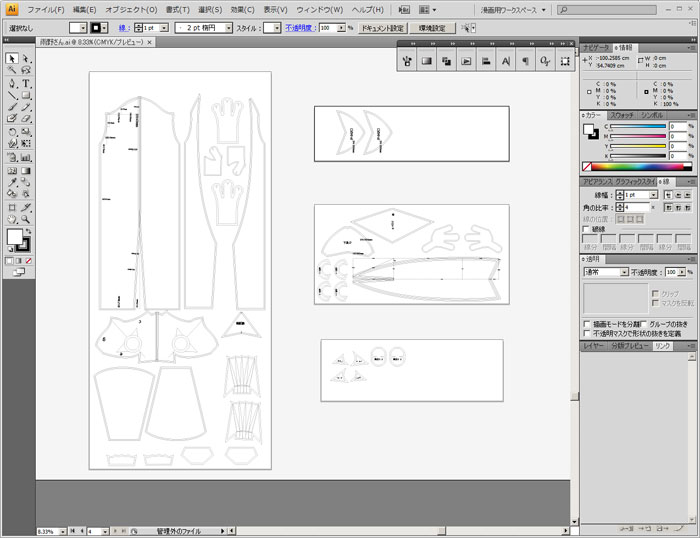Select the Rotate tool
Viewport: 700px width, 538px height.
pyautogui.click(x=12, y=131)
